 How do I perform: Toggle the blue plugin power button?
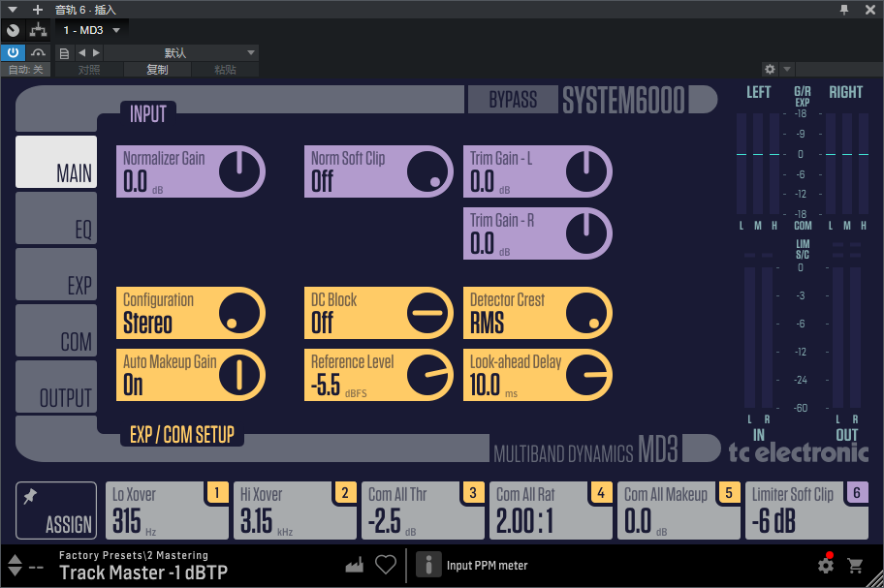point(13,53)
